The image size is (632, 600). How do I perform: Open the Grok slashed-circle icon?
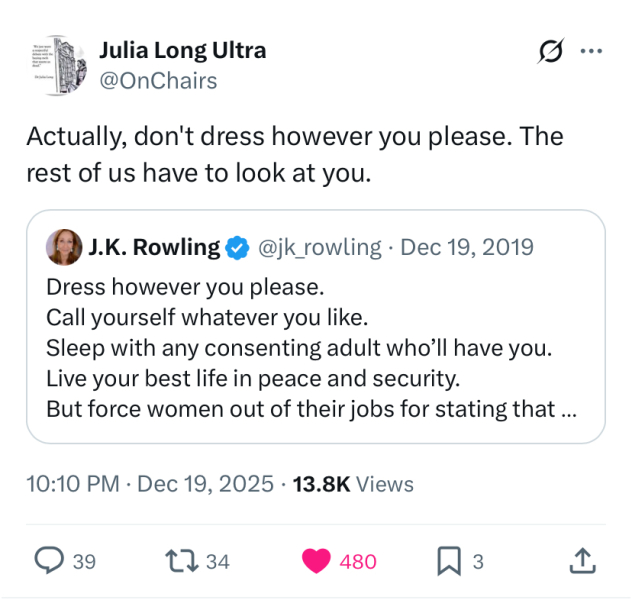pos(549,51)
